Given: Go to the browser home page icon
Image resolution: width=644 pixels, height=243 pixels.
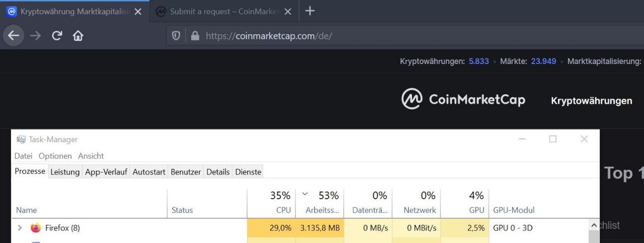Looking at the screenshot, I should point(78,36).
